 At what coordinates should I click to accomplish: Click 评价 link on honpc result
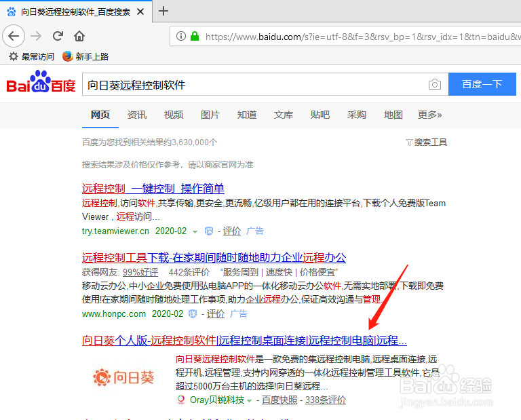[x=216, y=313]
